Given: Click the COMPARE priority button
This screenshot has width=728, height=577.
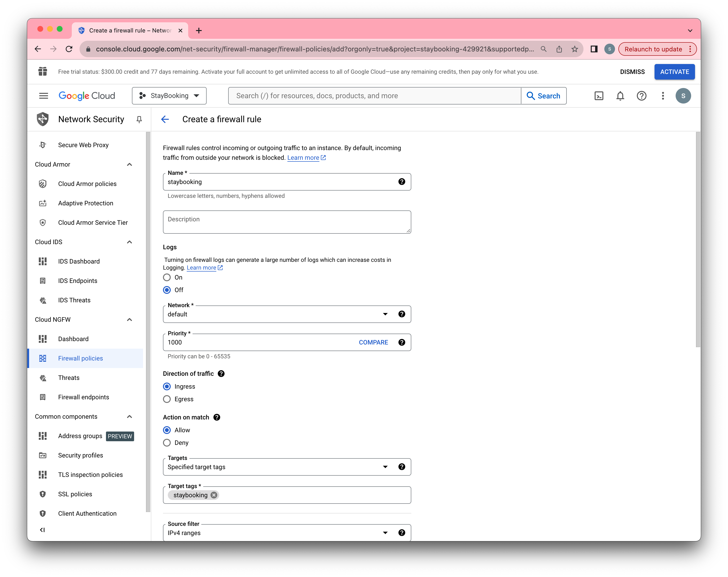Looking at the screenshot, I should [373, 342].
